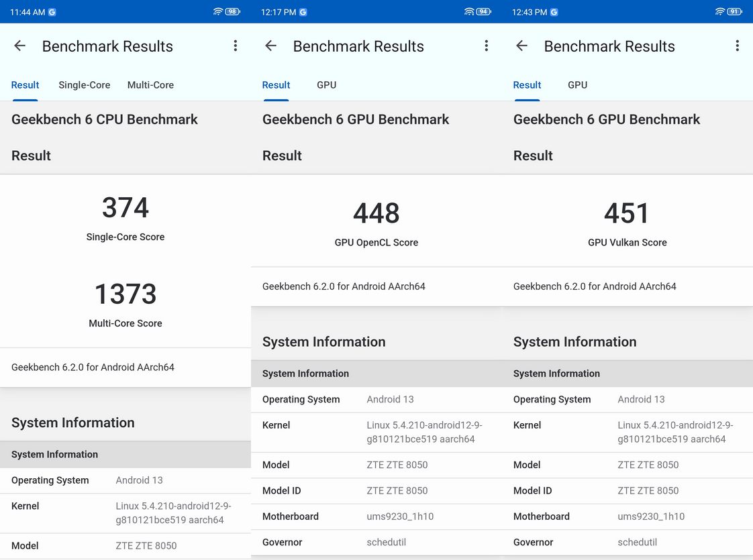The image size is (753, 560).
Task: Tap Wi-Fi icon next to battery 94
Action: click(x=469, y=11)
